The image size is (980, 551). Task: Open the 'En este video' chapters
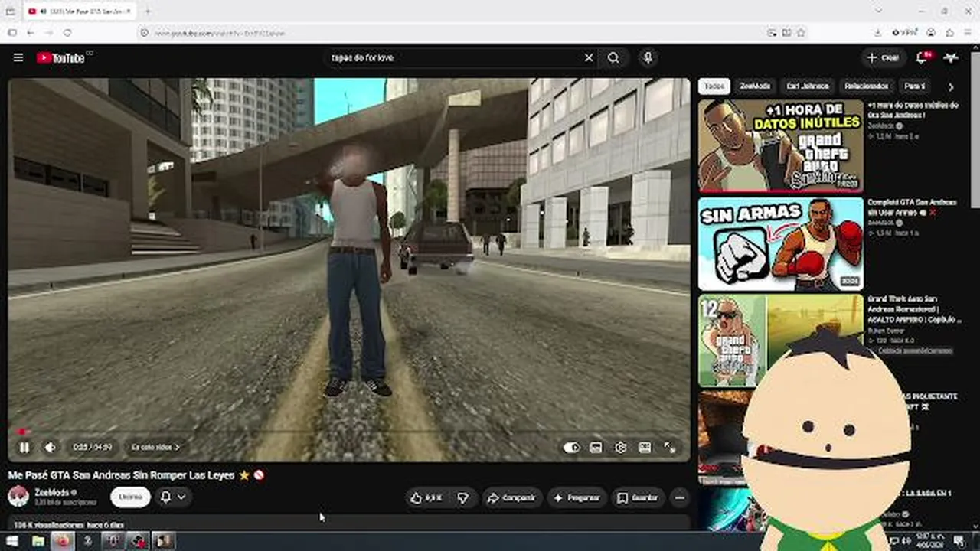point(155,447)
